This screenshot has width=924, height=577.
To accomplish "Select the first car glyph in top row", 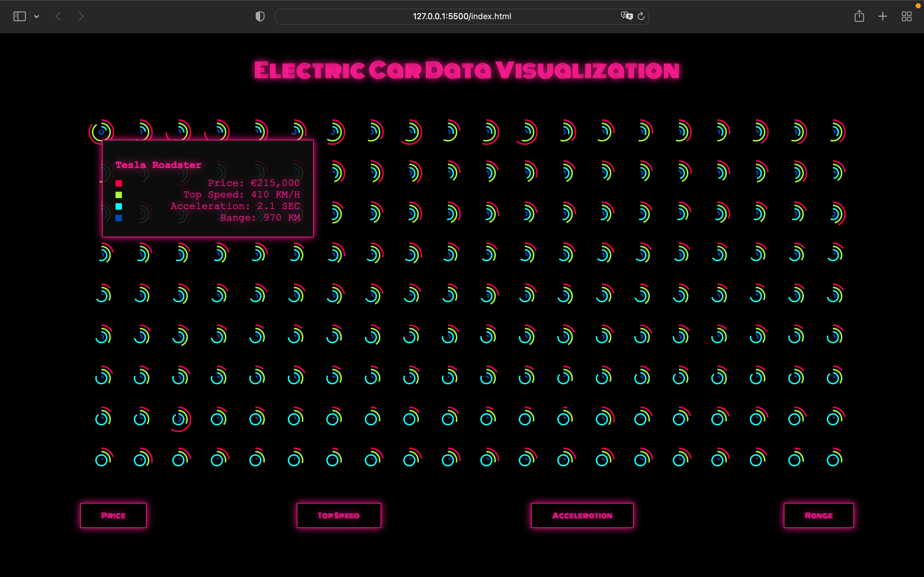I will point(102,132).
